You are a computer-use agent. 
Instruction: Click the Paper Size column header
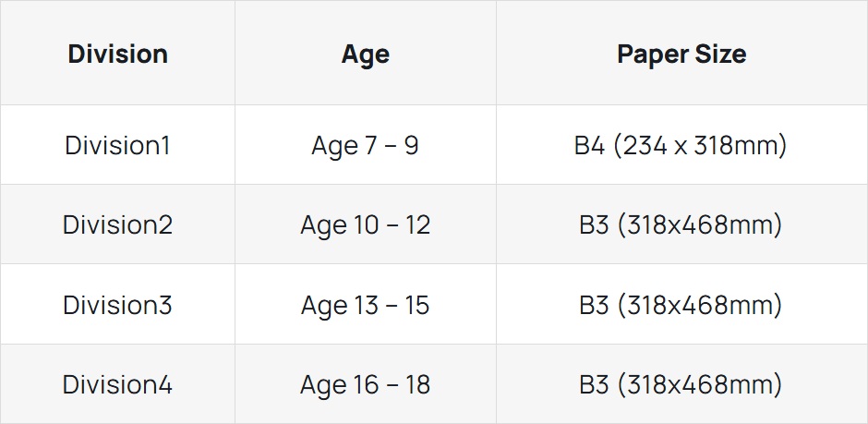[x=681, y=54]
